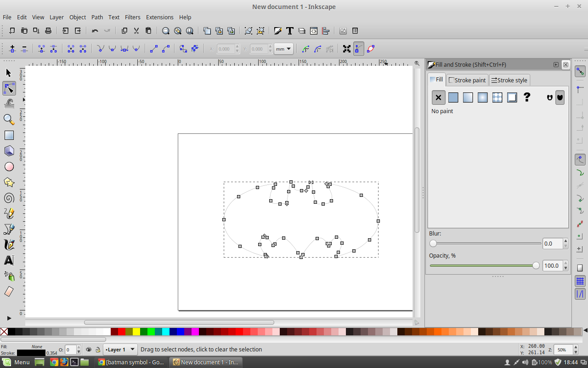The height and width of the screenshot is (368, 588).
Task: Select the Tweak objects tool
Action: [x=9, y=104]
